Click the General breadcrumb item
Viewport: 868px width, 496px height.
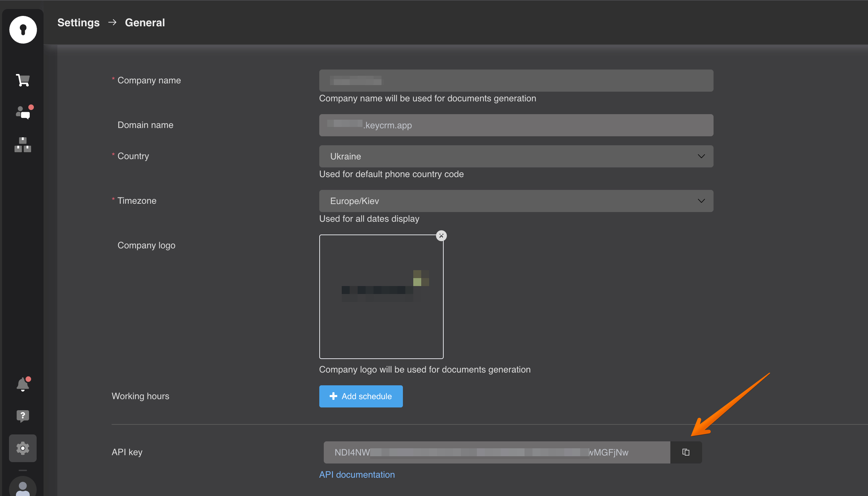(145, 23)
